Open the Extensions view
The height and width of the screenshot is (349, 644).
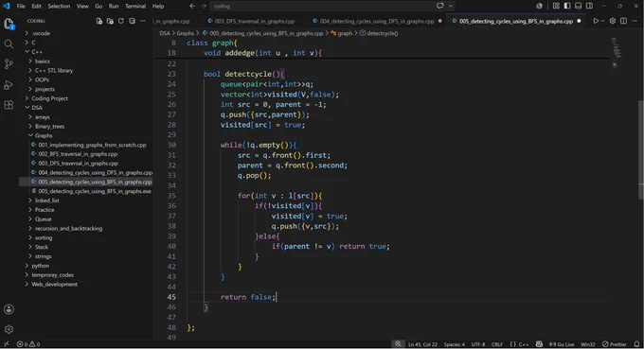pyautogui.click(x=9, y=105)
